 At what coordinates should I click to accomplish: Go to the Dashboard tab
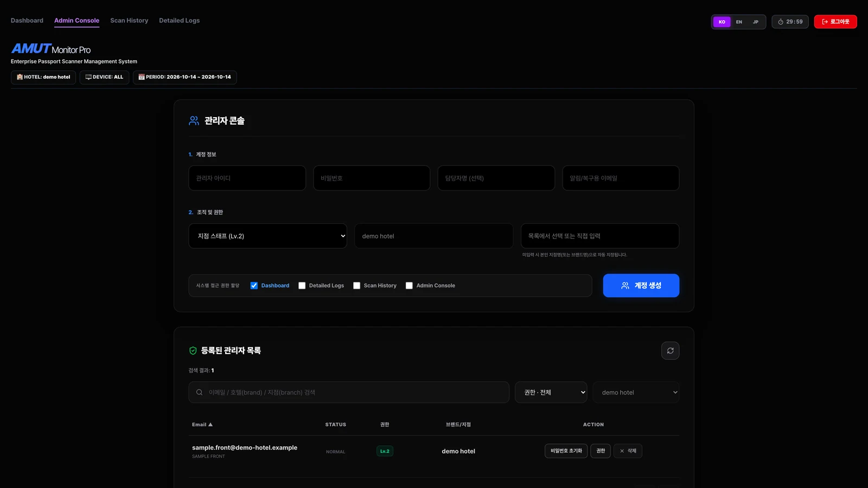tap(27, 21)
